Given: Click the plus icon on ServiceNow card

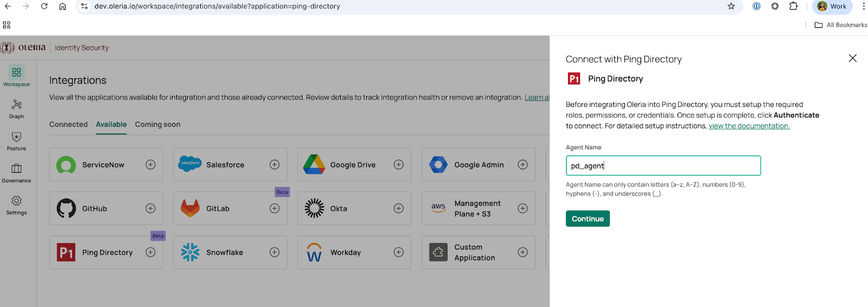Looking at the screenshot, I should pos(151,165).
